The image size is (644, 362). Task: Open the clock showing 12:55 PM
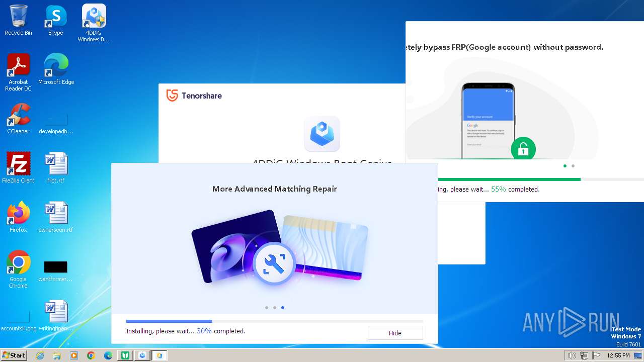[x=618, y=355]
